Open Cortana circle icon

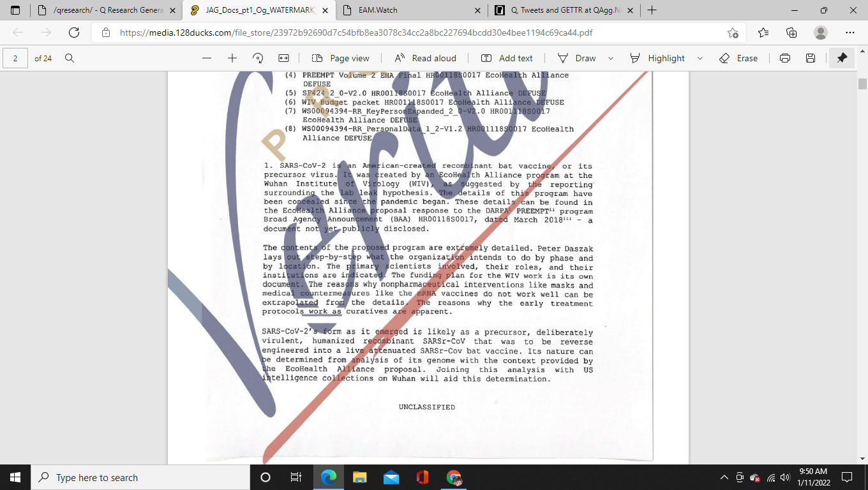(266, 477)
